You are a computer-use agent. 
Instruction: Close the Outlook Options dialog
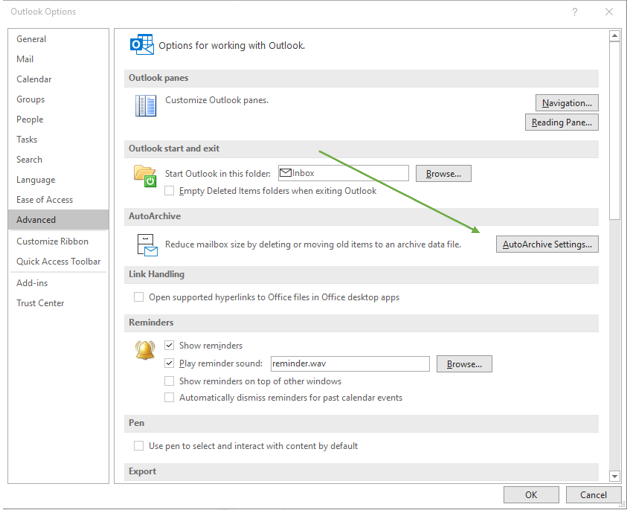point(609,12)
